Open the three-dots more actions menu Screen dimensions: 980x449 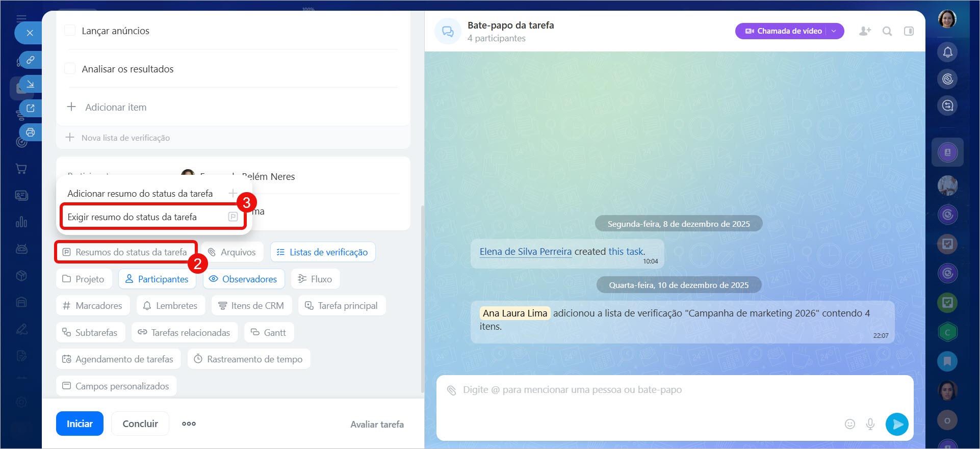[189, 424]
